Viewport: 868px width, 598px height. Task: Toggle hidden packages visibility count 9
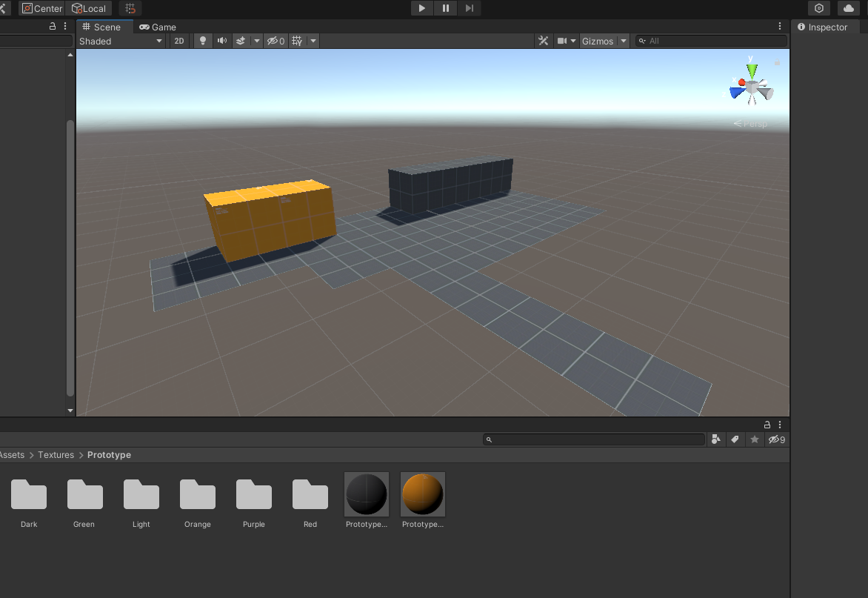777,439
